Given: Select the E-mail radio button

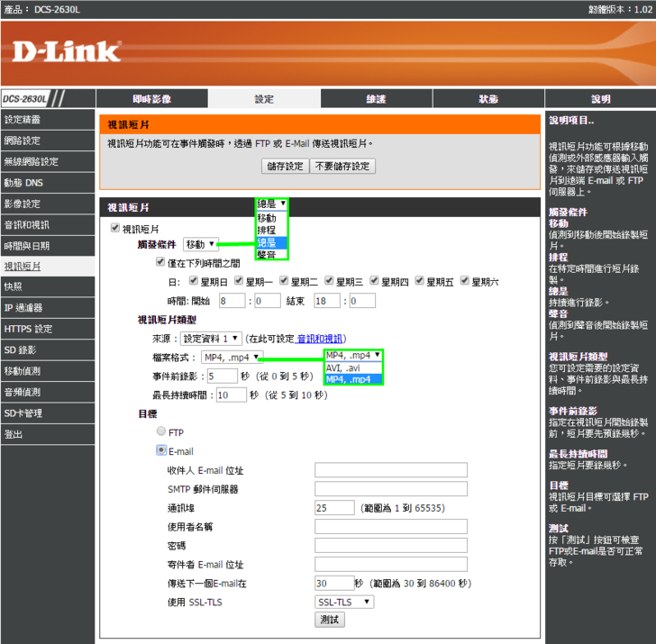Looking at the screenshot, I should 161,450.
